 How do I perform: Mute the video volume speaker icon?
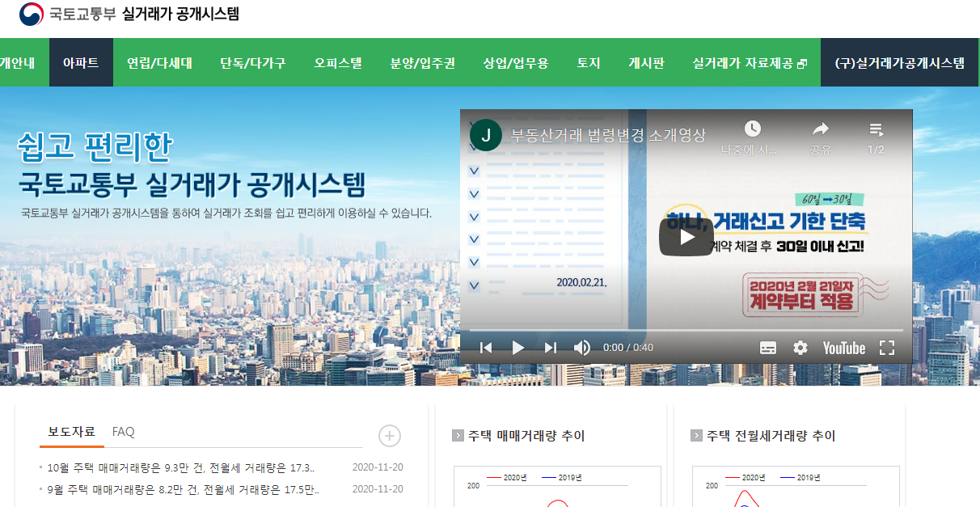coord(582,348)
